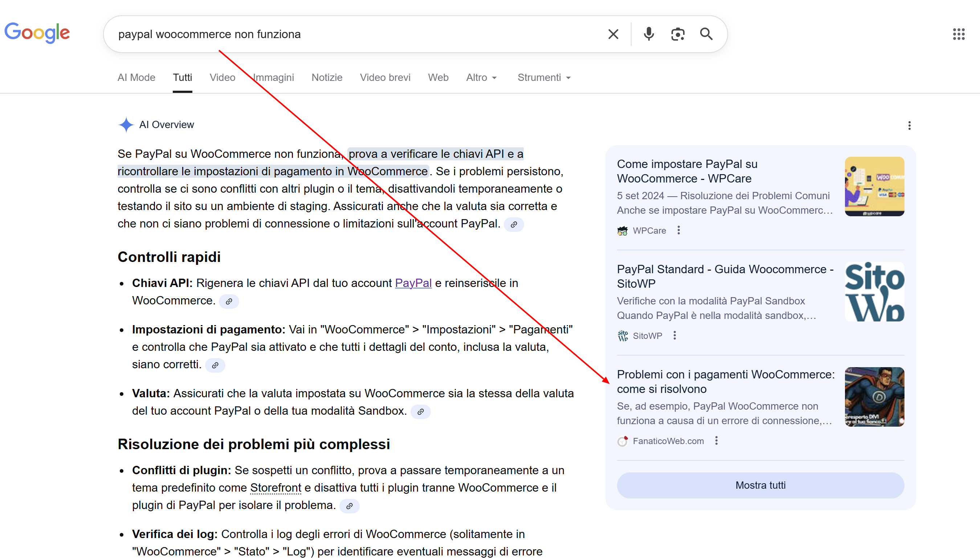
Task: Switch to the AI Mode tab
Action: (x=136, y=77)
